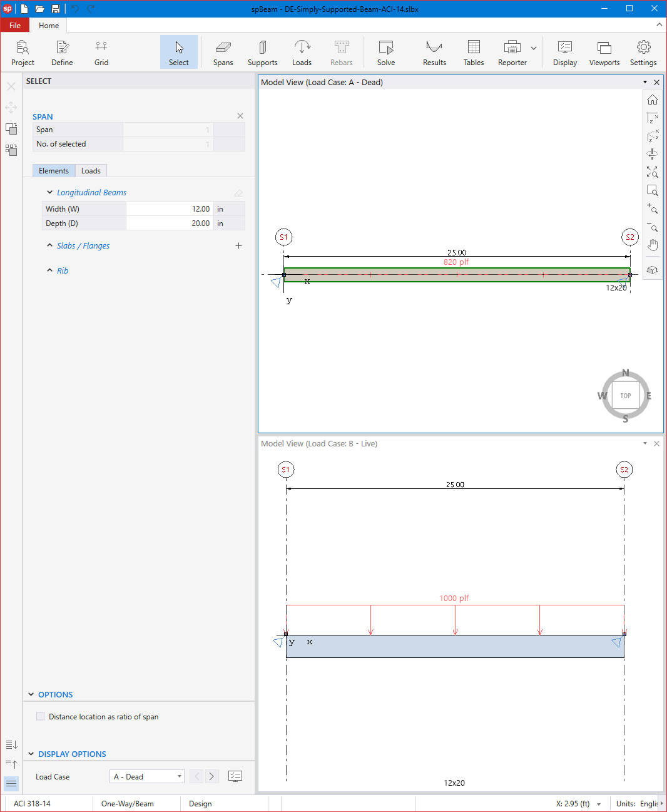Viewport: 667px width, 812px height.
Task: Open the Viewports layout options
Action: tap(604, 53)
